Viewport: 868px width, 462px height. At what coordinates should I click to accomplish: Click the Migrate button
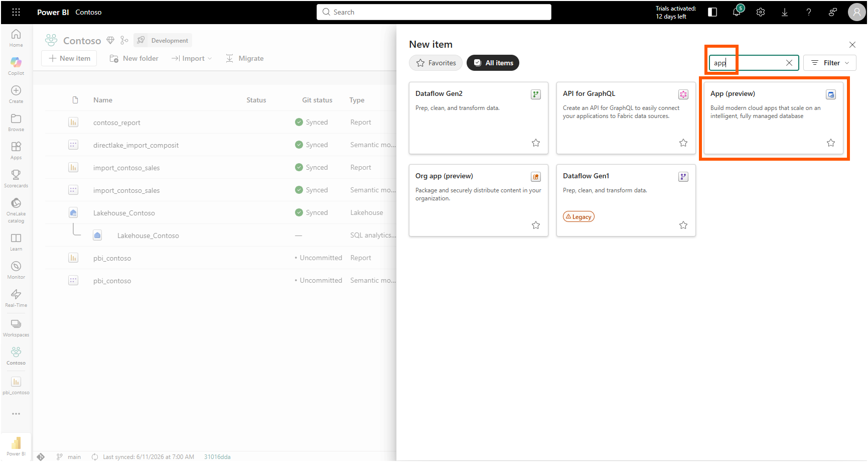pos(244,58)
